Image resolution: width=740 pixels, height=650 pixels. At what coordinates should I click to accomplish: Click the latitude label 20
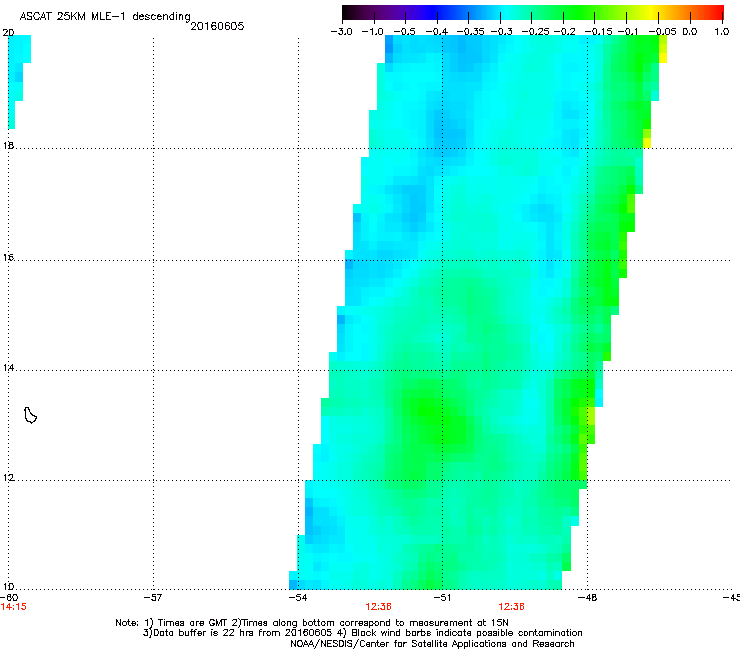click(x=8, y=33)
